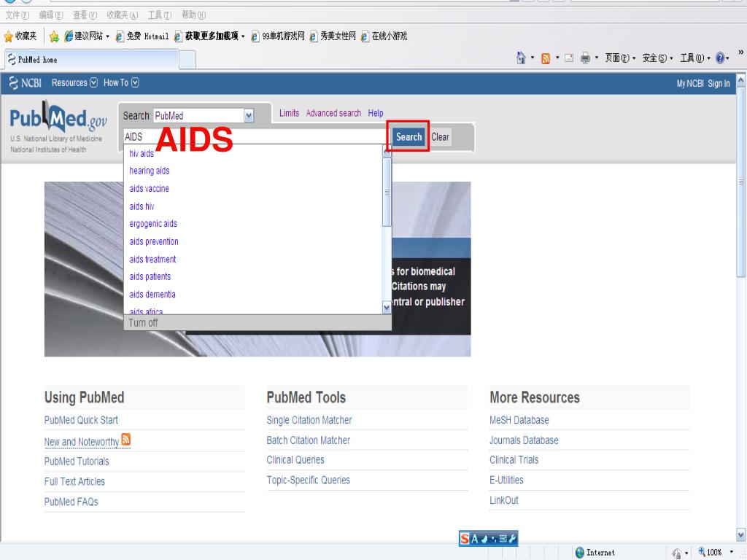The image size is (747, 560).
Task: Click the wrench icon on the IME bar
Action: tap(513, 539)
